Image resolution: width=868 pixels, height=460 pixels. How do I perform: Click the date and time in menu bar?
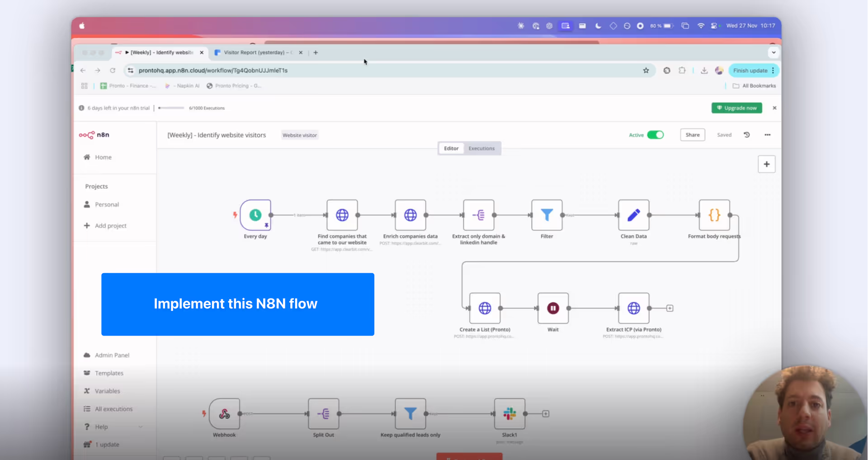[750, 26]
